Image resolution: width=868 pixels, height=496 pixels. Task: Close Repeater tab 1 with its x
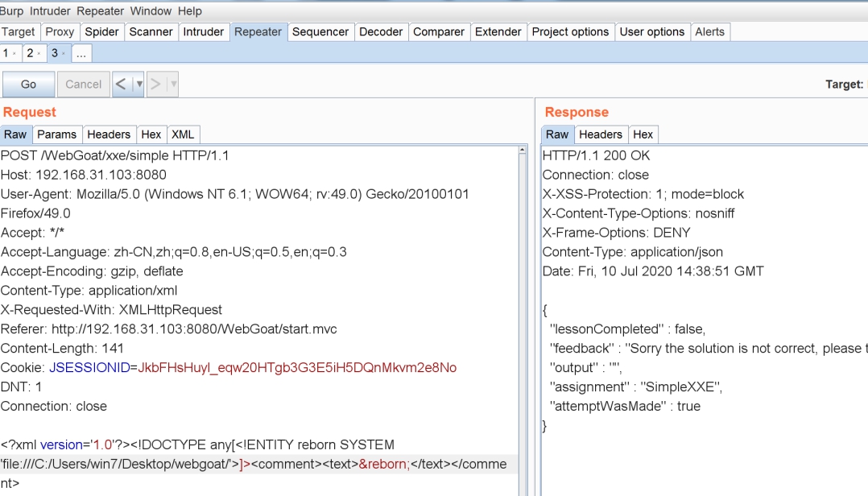point(14,54)
